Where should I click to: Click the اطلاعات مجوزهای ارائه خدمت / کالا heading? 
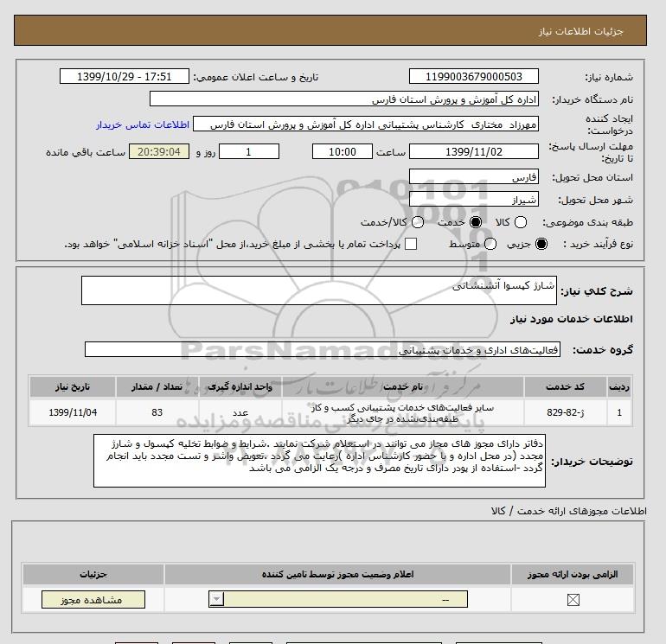(569, 511)
